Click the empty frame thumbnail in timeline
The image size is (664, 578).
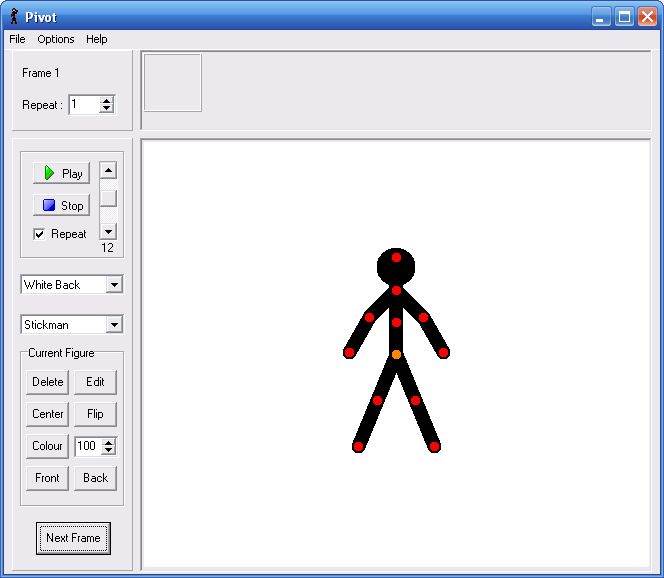coord(173,83)
